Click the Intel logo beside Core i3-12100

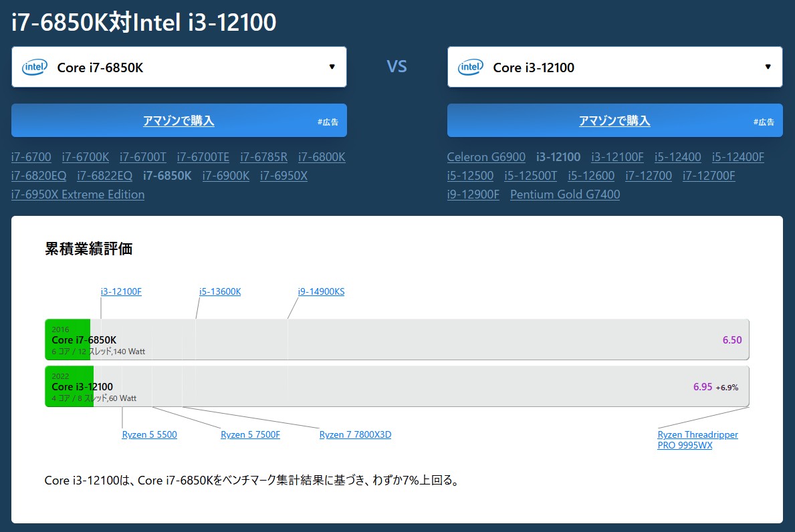(471, 67)
